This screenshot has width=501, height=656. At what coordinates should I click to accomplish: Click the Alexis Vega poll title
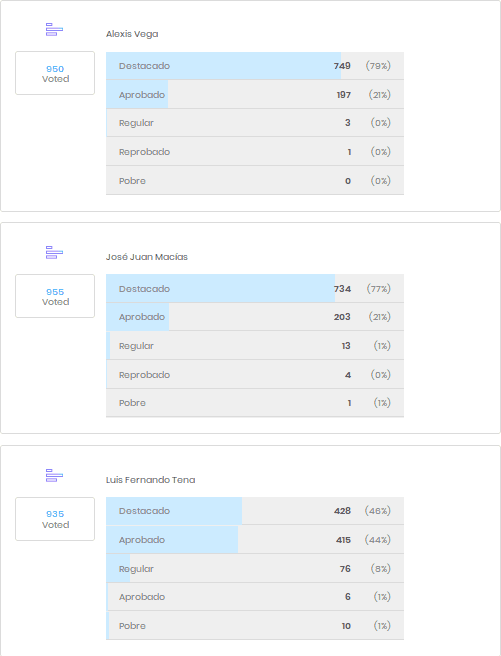click(132, 34)
